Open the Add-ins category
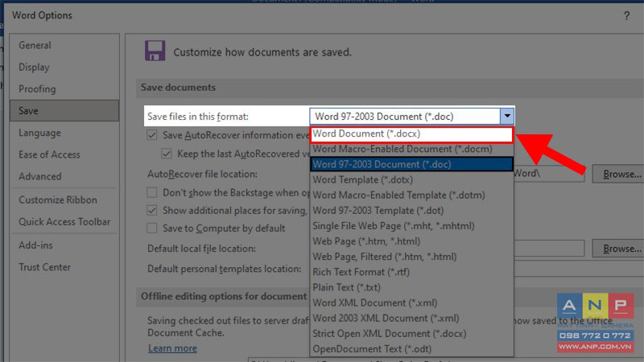644x362 pixels. coord(35,245)
